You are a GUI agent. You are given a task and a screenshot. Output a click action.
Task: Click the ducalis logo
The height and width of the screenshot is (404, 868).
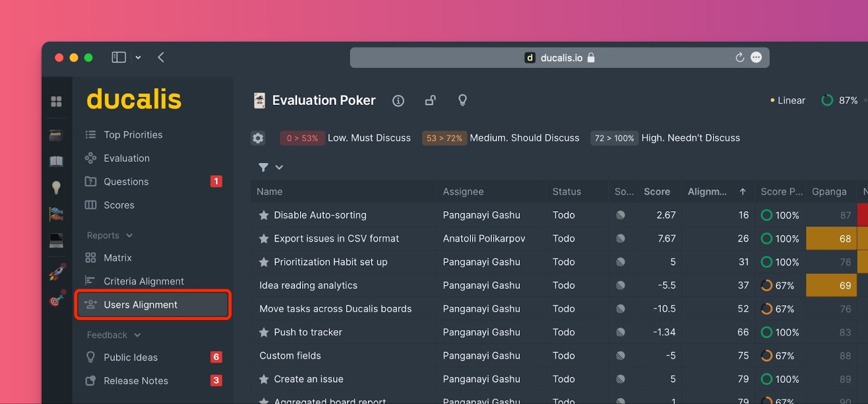pos(134,99)
